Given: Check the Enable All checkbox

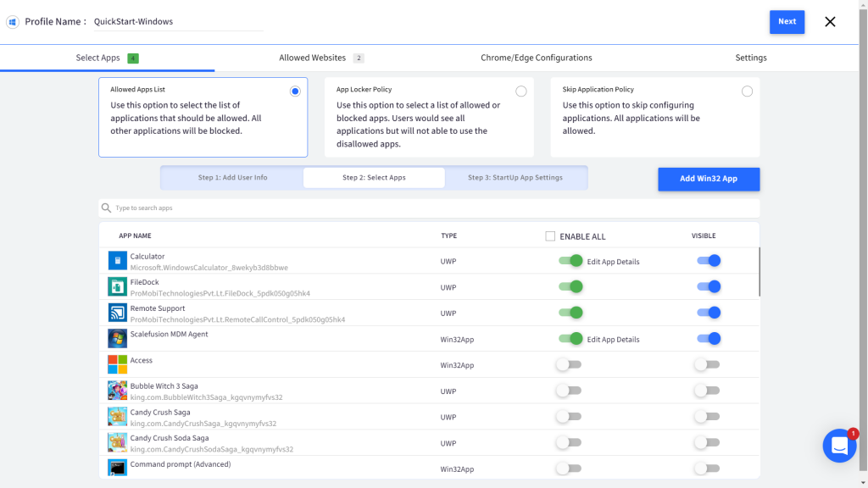Looking at the screenshot, I should (550, 236).
